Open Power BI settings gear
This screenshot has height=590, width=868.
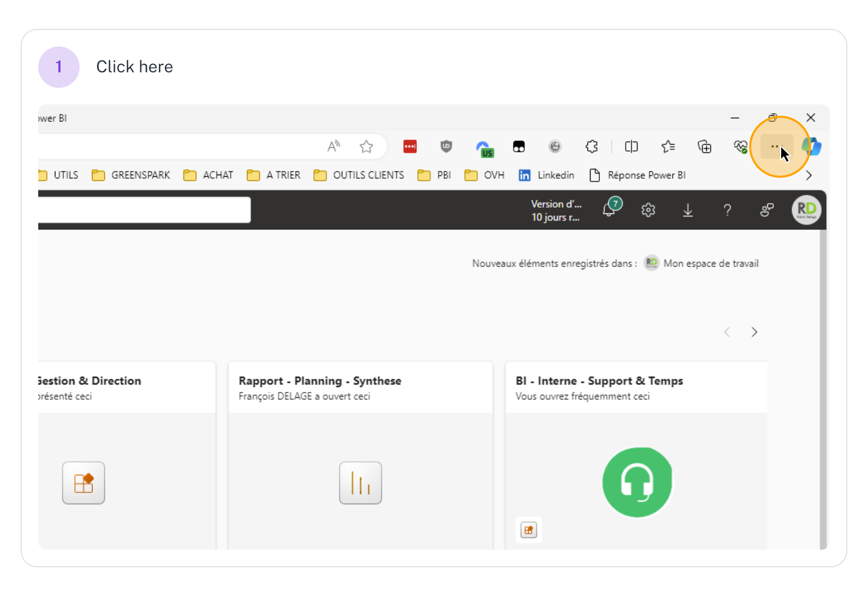pos(648,210)
